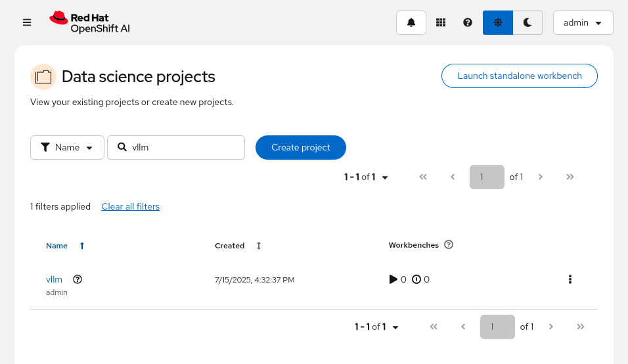The width and height of the screenshot is (628, 364).
Task: Click the admin owner text under vllm
Action: click(56, 292)
